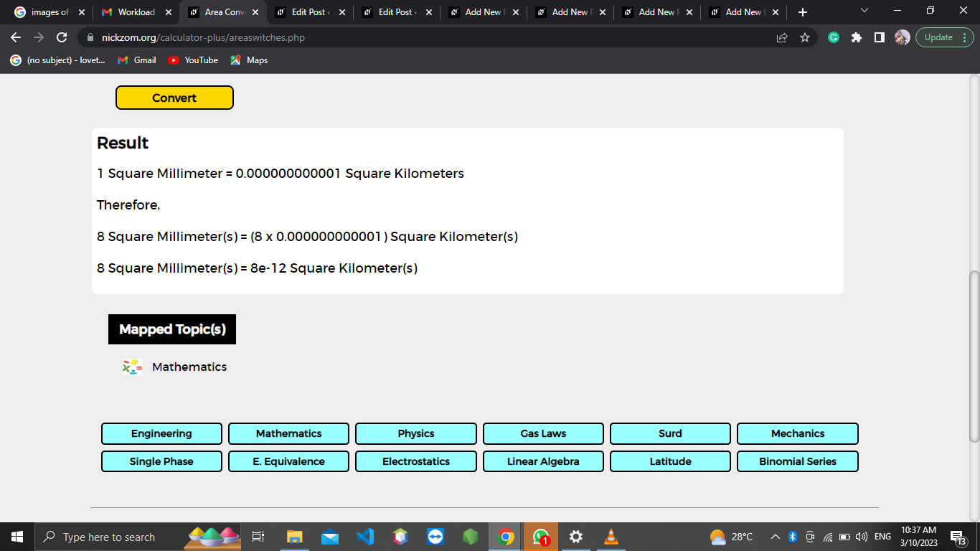Open Task View on the taskbar
980x551 pixels.
[258, 537]
